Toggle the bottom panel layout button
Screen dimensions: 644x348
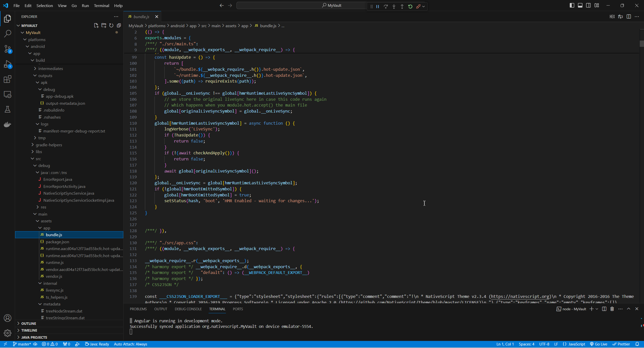click(x=580, y=6)
